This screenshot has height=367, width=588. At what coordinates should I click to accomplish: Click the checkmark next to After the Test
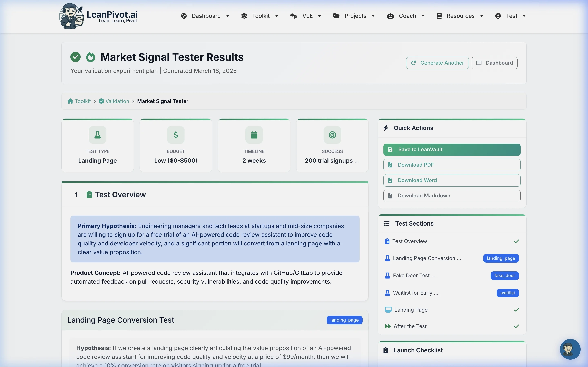[x=517, y=326]
